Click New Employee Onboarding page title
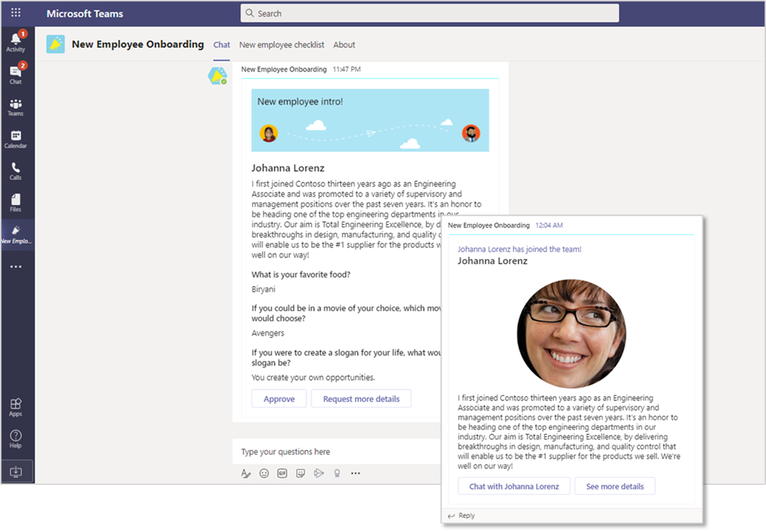This screenshot has width=766, height=532. tap(137, 44)
